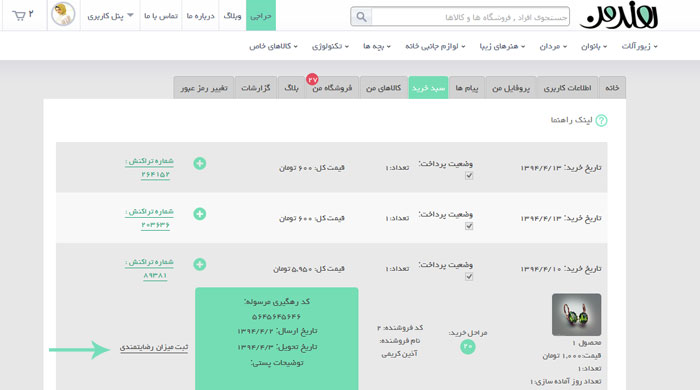This screenshot has height=390, width=700.
Task: Click seller name آنین کریمی
Action: point(399,353)
